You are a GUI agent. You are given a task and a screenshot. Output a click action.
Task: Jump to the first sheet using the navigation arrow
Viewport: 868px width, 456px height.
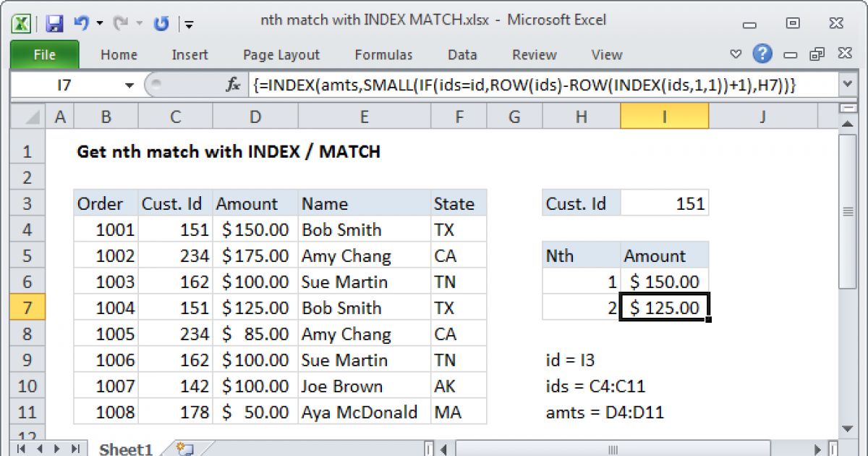20,449
